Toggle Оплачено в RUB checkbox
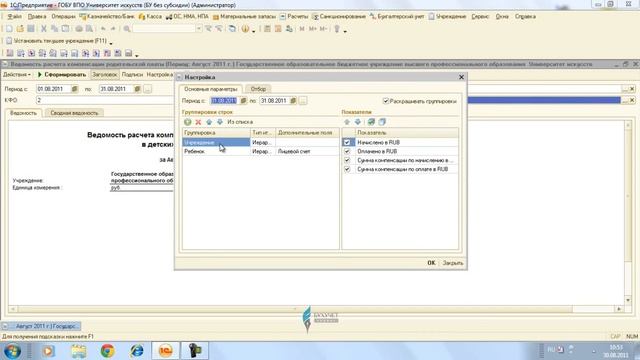 pyautogui.click(x=347, y=151)
